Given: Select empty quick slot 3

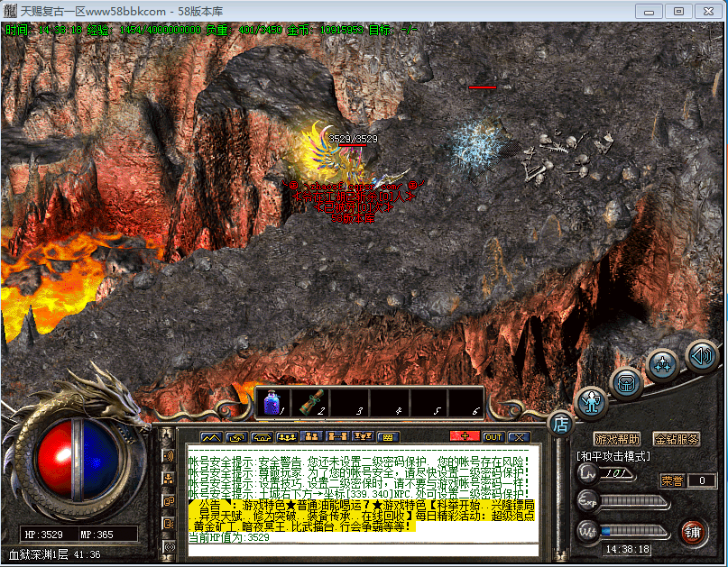Looking at the screenshot, I should (350, 402).
